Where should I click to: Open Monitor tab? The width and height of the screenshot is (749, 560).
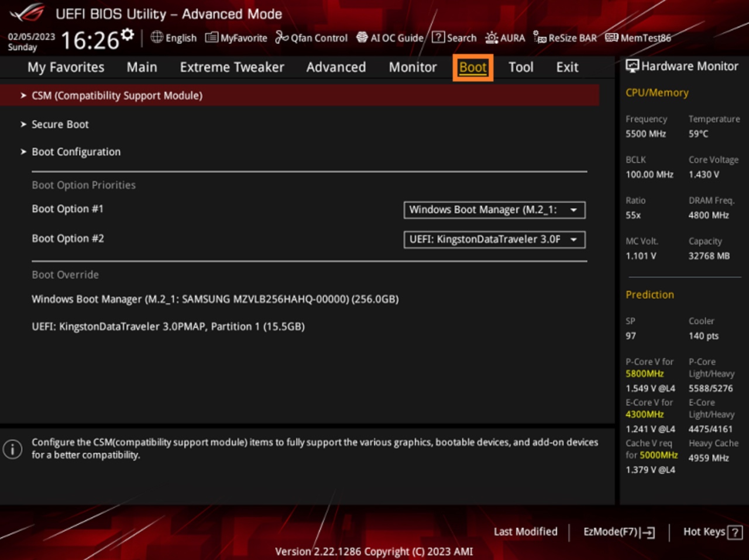tap(413, 67)
